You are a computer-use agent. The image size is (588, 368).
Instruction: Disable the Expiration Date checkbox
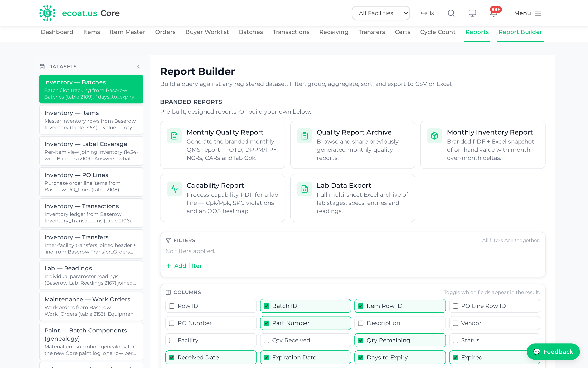pyautogui.click(x=267, y=358)
